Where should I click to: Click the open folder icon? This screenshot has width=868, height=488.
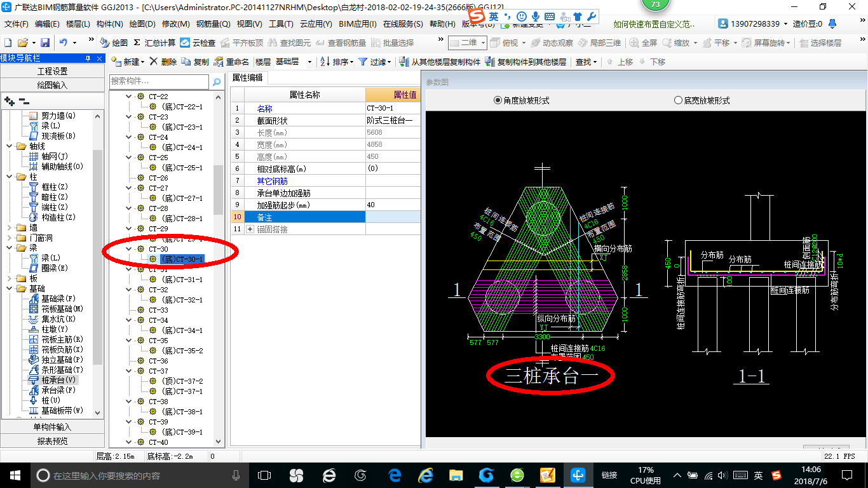pyautogui.click(x=22, y=43)
